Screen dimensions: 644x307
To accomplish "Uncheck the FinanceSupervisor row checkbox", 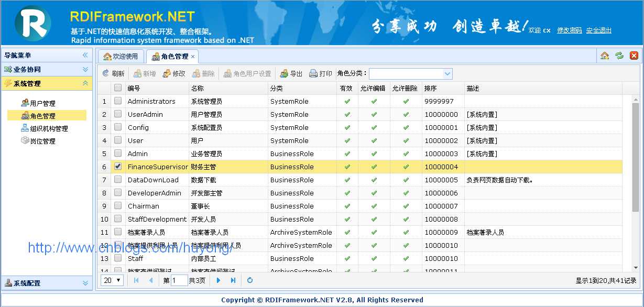I will 118,167.
